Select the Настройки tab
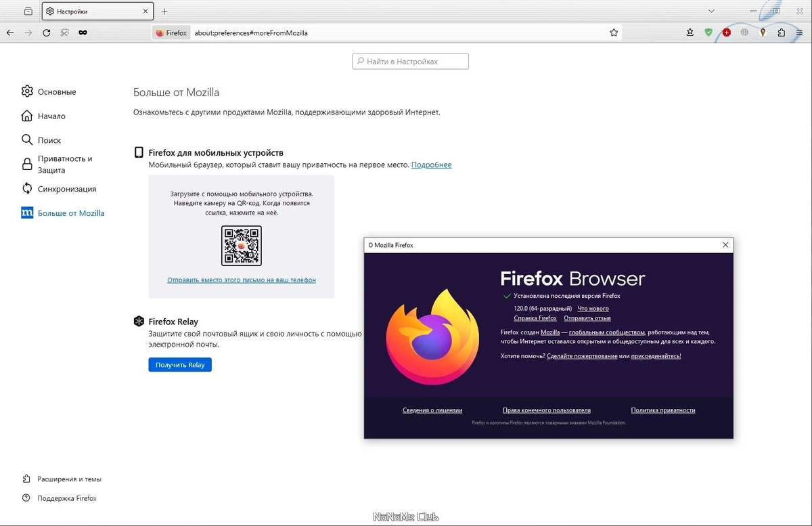Screen dimensions: 812x526 (97, 12)
